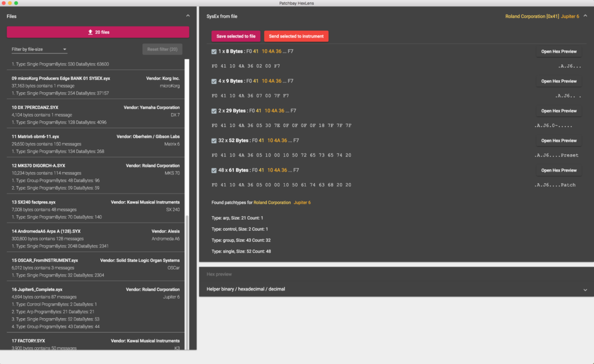Viewport: 594px width, 364px height.
Task: Uncheck the 1 x 8 Bytes checkbox
Action: tap(214, 52)
